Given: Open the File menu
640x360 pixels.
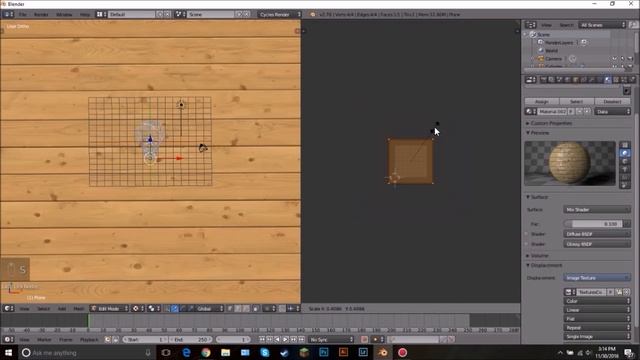Looking at the screenshot, I should (22, 14).
